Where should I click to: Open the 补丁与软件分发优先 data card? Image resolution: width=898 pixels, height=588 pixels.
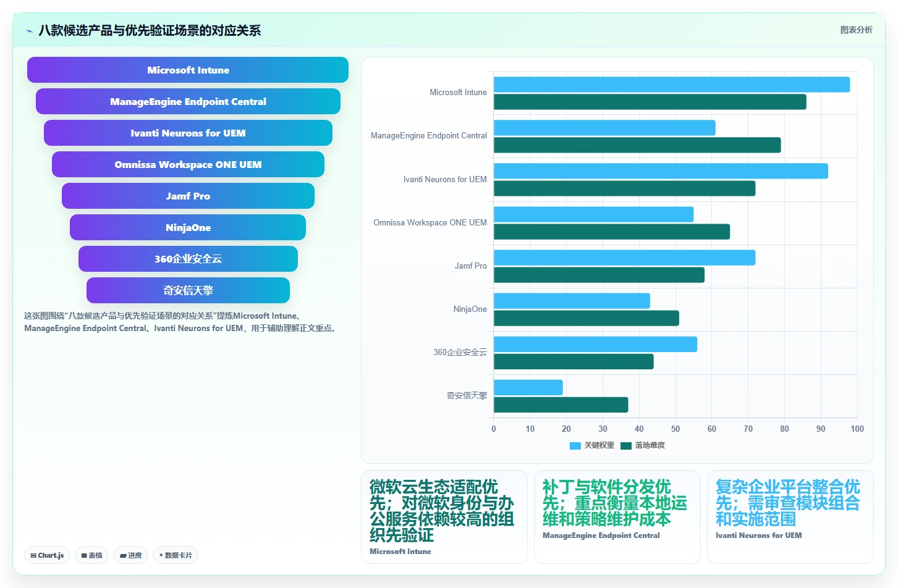[617, 517]
